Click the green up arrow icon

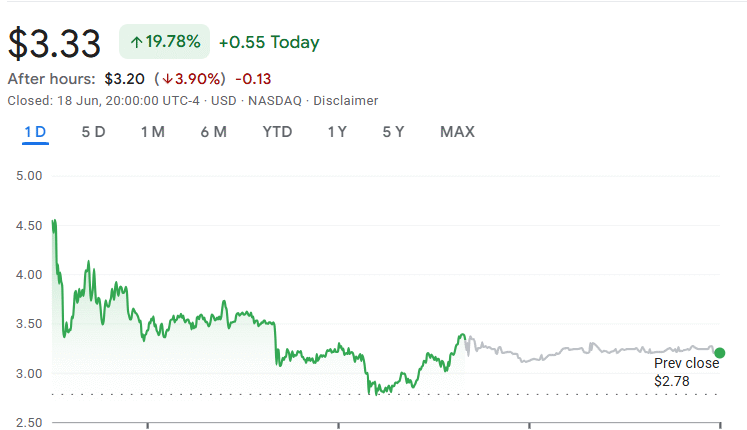coord(136,42)
